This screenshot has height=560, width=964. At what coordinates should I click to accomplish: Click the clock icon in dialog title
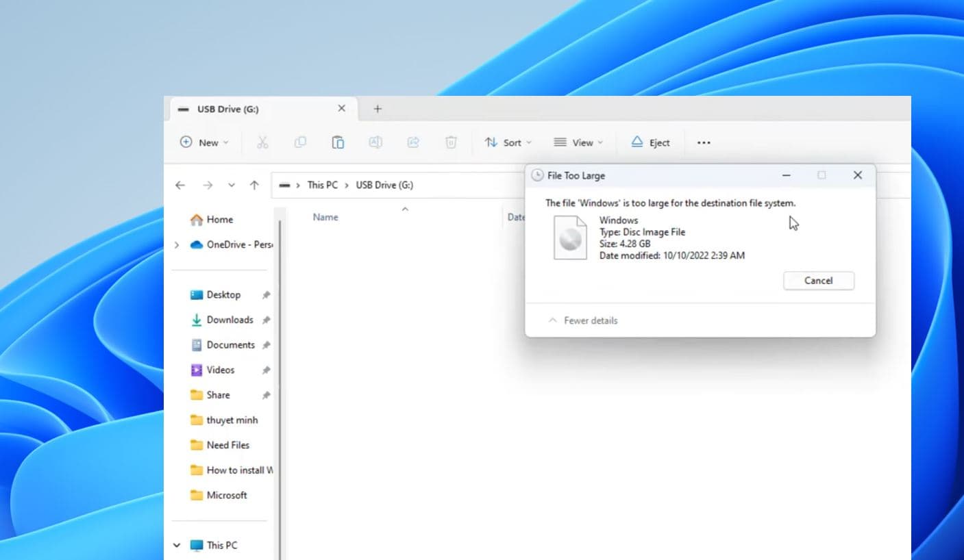(x=538, y=176)
